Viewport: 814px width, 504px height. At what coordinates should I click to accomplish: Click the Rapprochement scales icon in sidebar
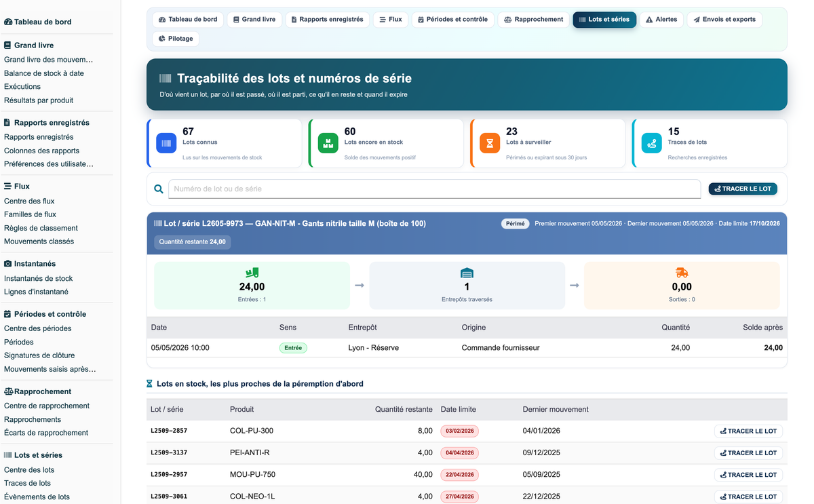coord(9,391)
